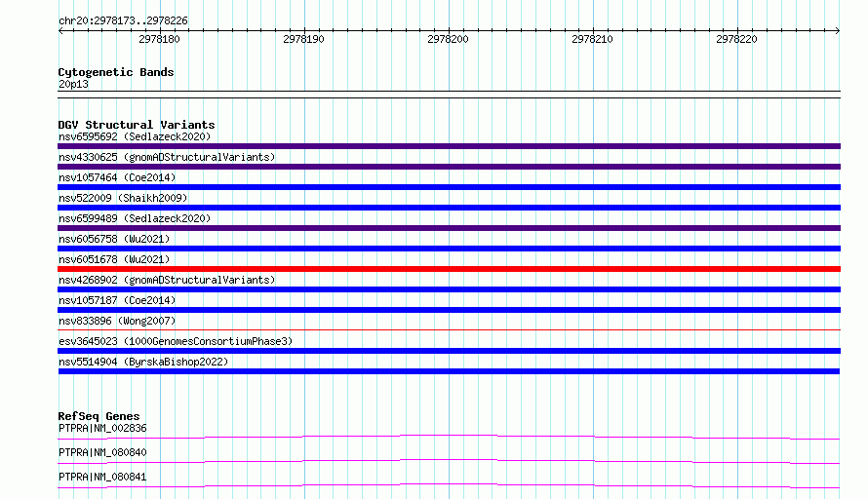Click the nsv6051678 (Wu2021) label
Image resolution: width=868 pixels, height=499 pixels.
tap(114, 259)
